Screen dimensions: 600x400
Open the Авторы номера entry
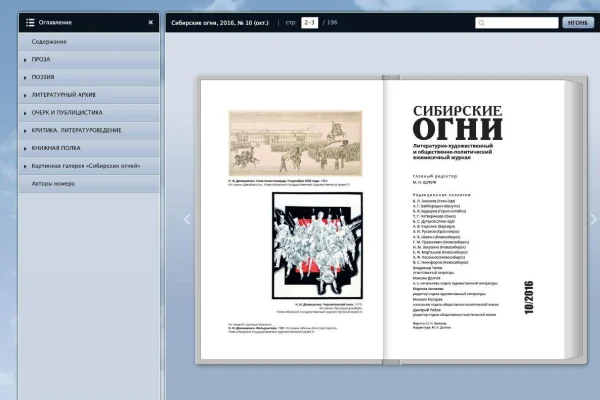point(89,184)
